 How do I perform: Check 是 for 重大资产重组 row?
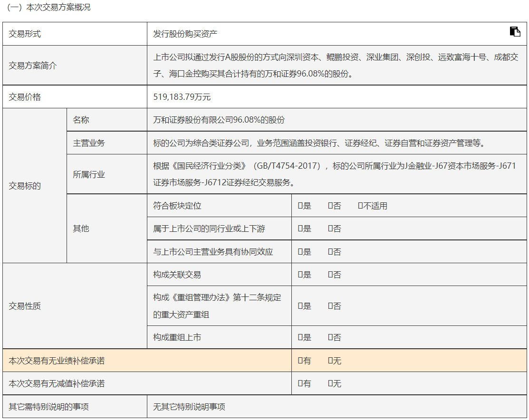pos(300,306)
